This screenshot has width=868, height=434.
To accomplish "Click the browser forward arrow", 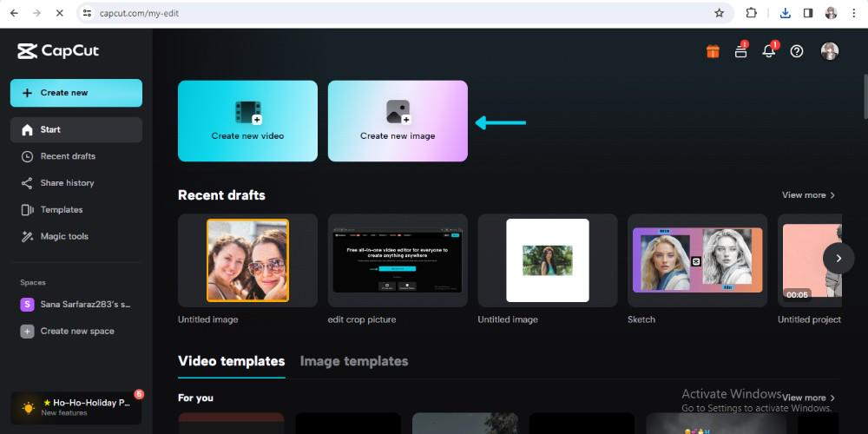I will click(x=36, y=13).
